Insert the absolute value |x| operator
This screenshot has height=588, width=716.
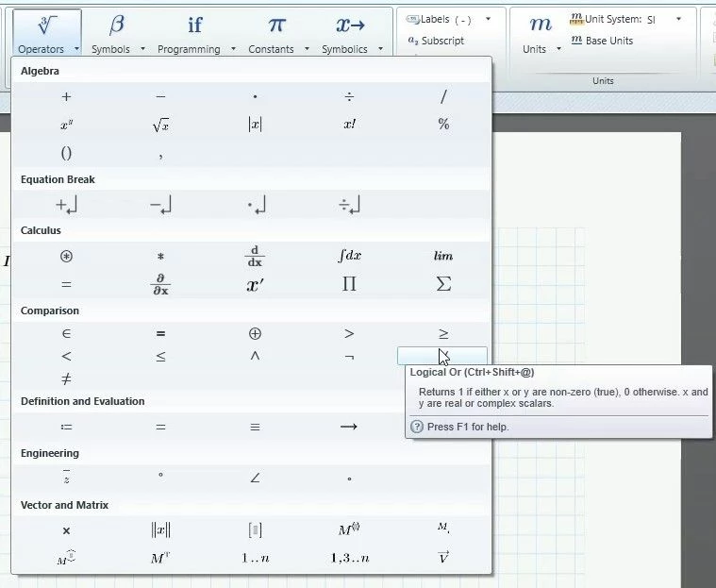pyautogui.click(x=255, y=125)
